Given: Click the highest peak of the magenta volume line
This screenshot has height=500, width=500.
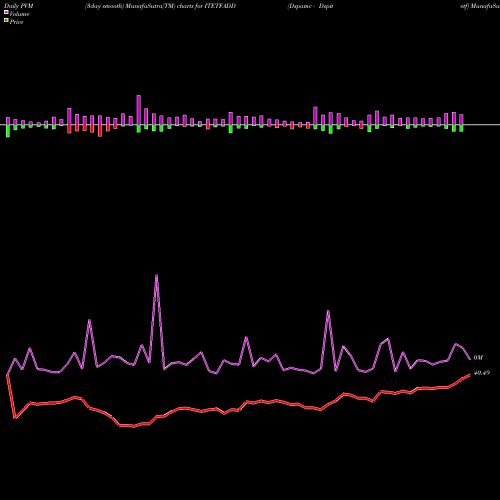Looking at the screenshot, I should click(157, 275).
